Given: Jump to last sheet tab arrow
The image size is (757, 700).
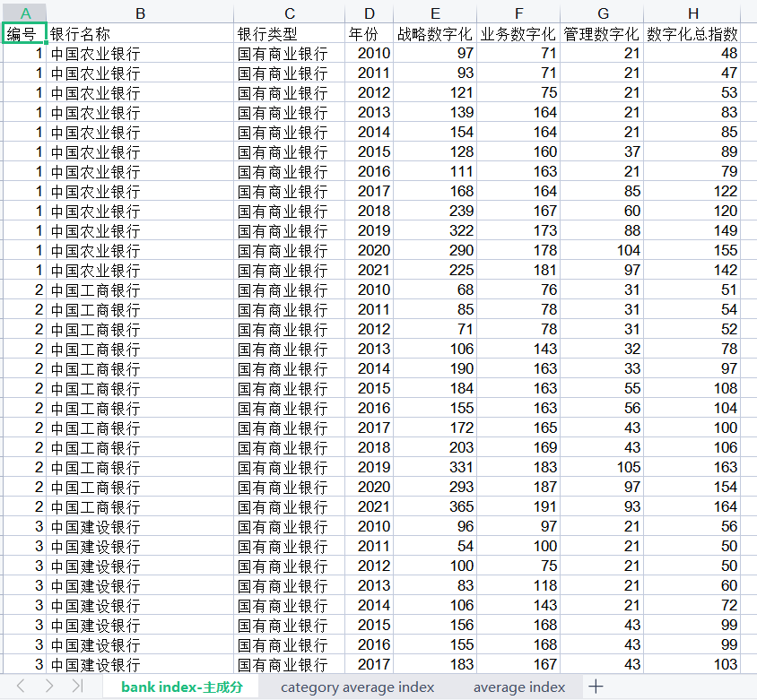Looking at the screenshot, I should click(x=78, y=686).
